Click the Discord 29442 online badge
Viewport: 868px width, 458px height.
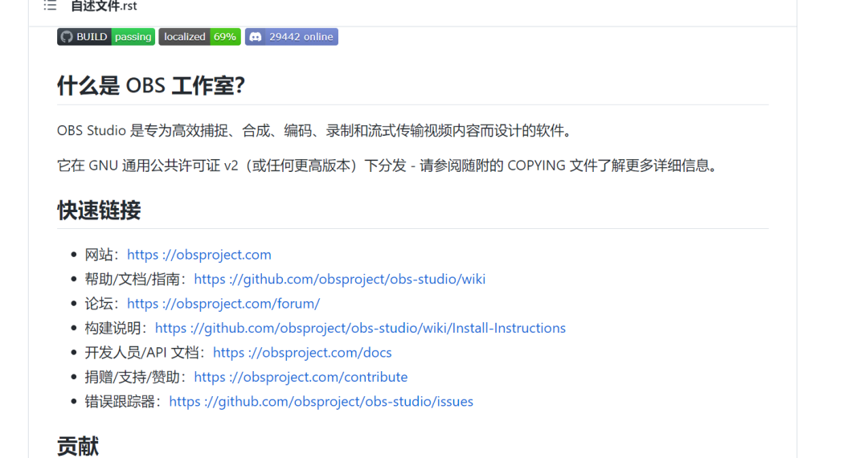tap(292, 36)
